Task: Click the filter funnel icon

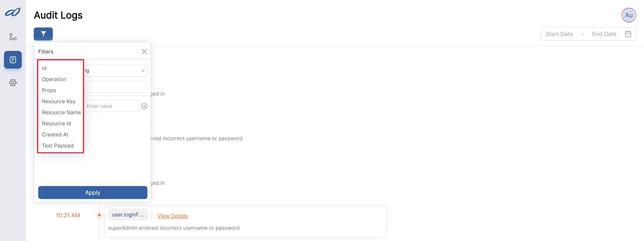Action: [x=43, y=34]
